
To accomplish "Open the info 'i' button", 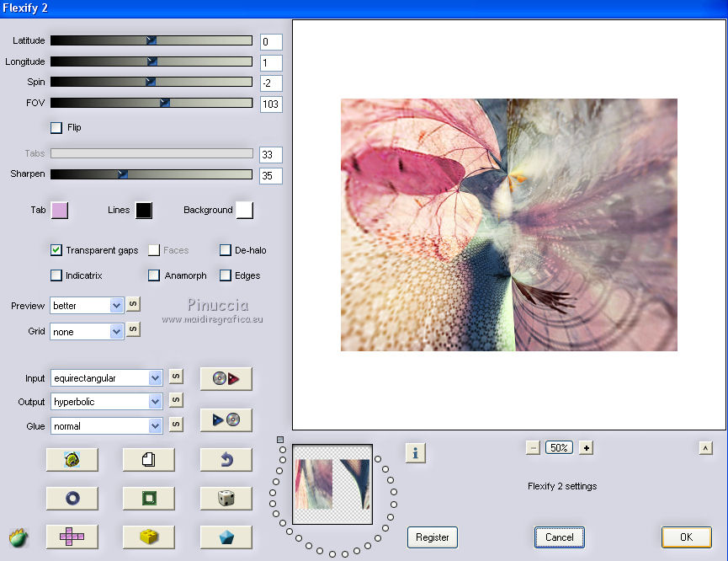I will pos(415,452).
